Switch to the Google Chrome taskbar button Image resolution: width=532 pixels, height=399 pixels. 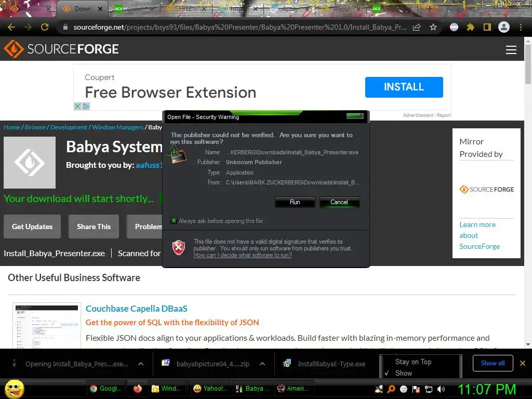tap(105, 389)
